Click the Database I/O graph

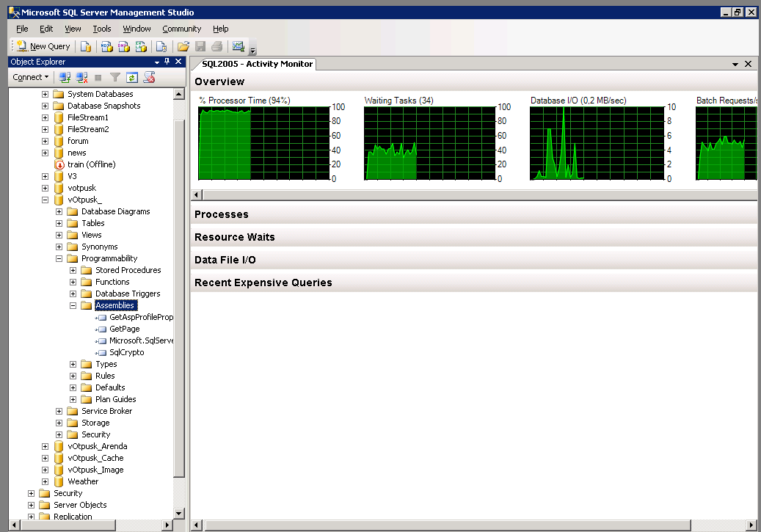(596, 143)
